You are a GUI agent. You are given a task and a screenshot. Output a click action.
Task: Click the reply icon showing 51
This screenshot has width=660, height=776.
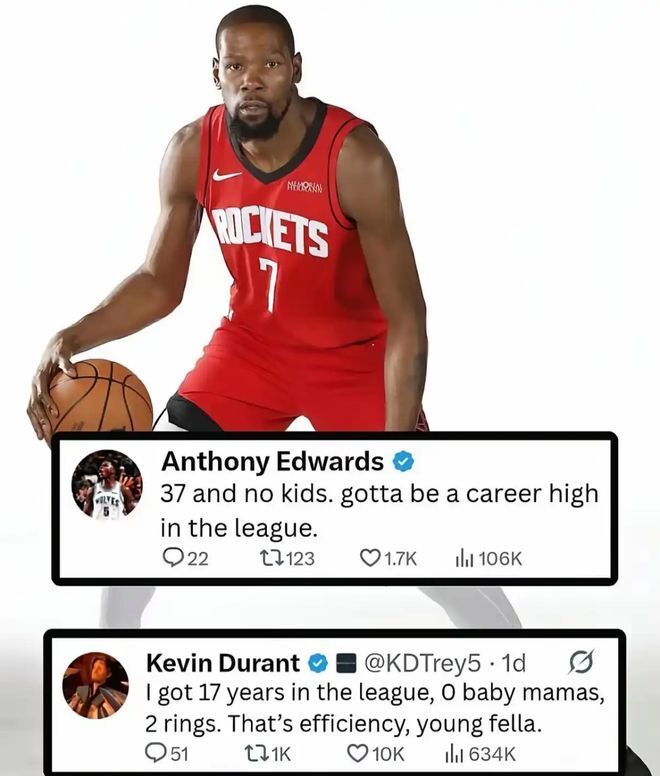155,753
